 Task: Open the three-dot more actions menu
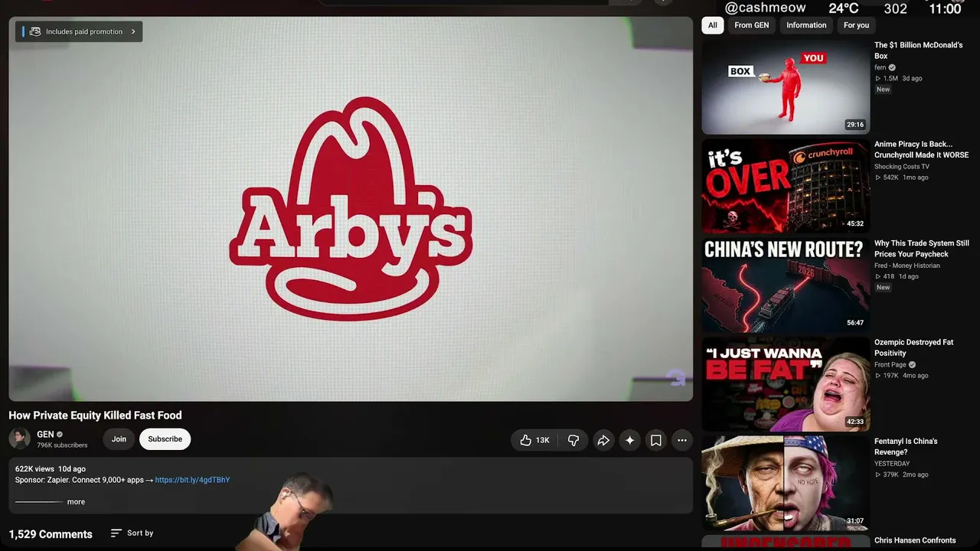(x=682, y=440)
